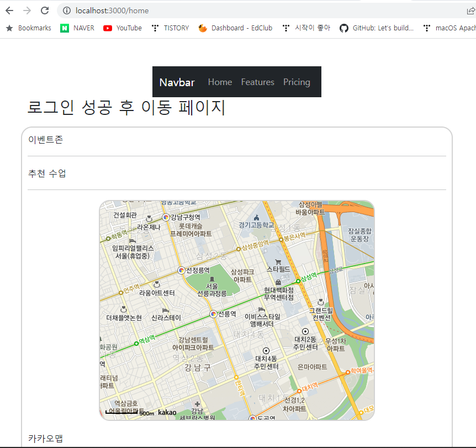The image size is (476, 448).
Task: Click 대치4동 주민센터 marker on map
Action: point(266,351)
